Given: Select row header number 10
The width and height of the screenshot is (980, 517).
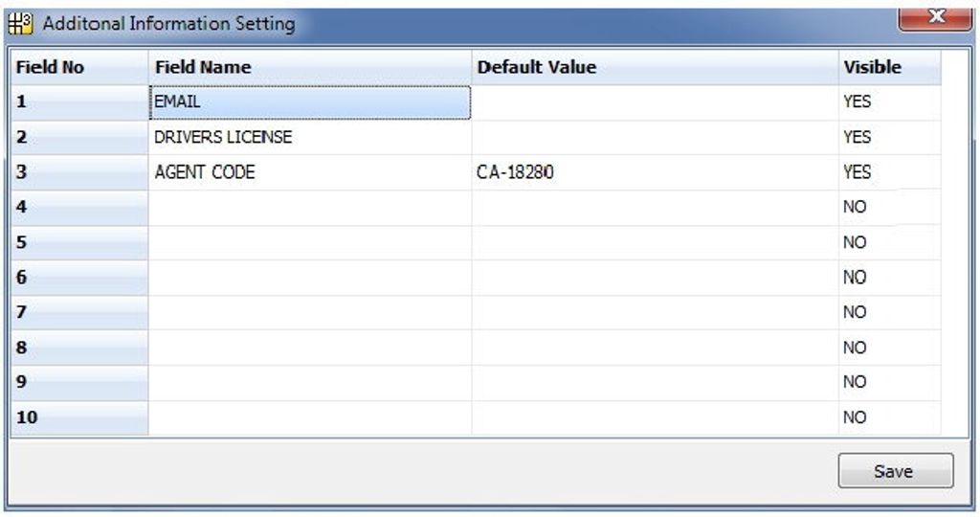Looking at the screenshot, I should 78,418.
